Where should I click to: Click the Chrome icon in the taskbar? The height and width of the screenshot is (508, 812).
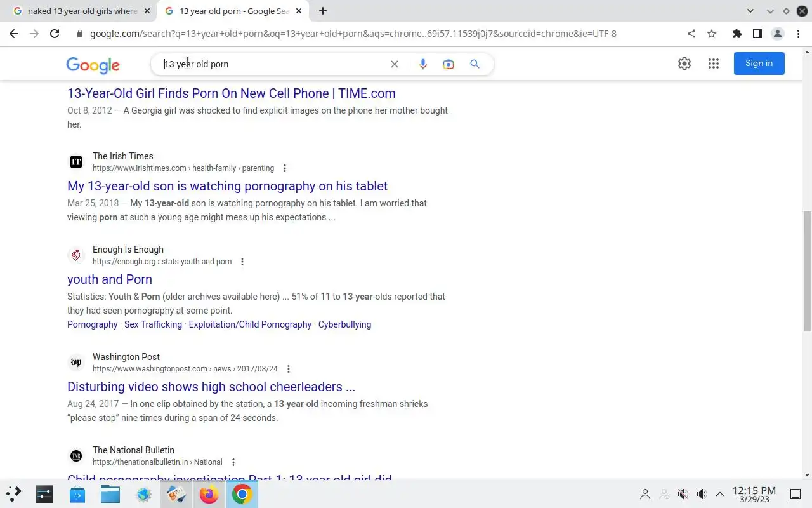tap(242, 493)
